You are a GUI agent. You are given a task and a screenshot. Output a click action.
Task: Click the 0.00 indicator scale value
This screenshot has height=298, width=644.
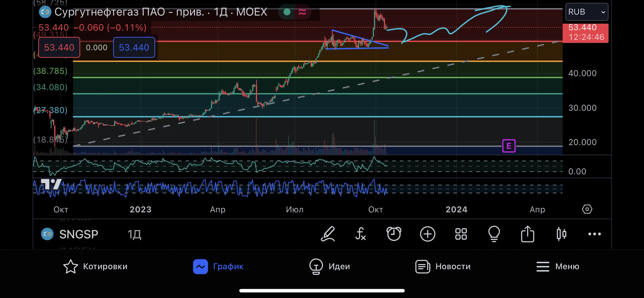click(577, 171)
